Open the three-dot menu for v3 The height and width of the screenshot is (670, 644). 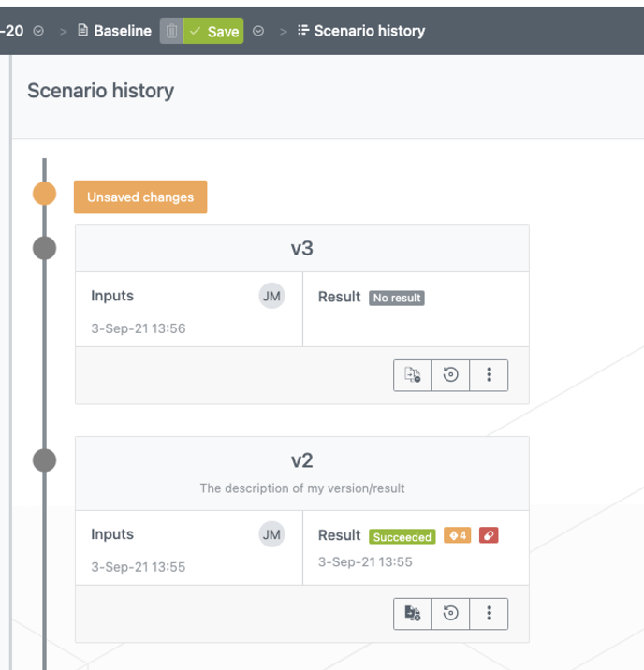pyautogui.click(x=489, y=375)
